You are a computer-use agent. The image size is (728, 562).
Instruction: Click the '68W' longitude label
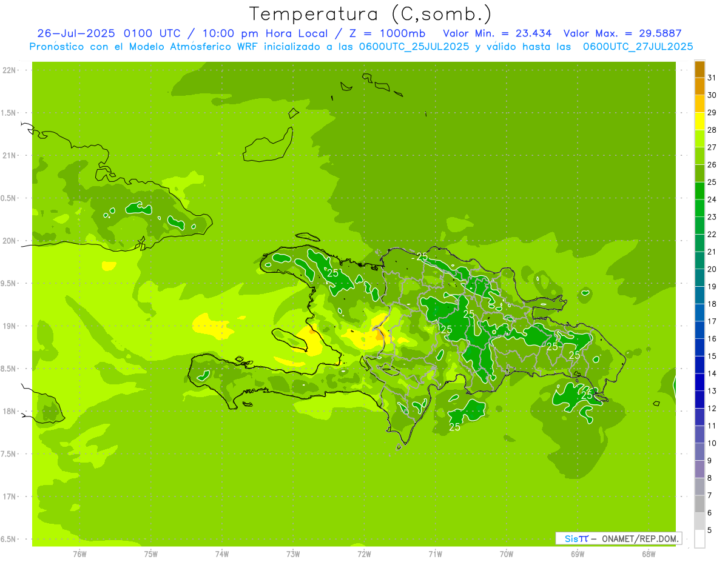[x=649, y=554]
